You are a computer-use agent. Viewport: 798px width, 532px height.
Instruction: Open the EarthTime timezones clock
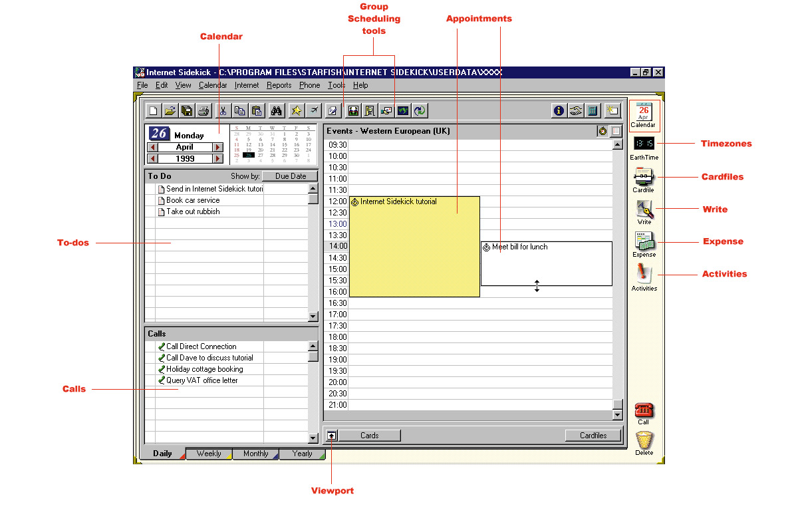coord(643,144)
